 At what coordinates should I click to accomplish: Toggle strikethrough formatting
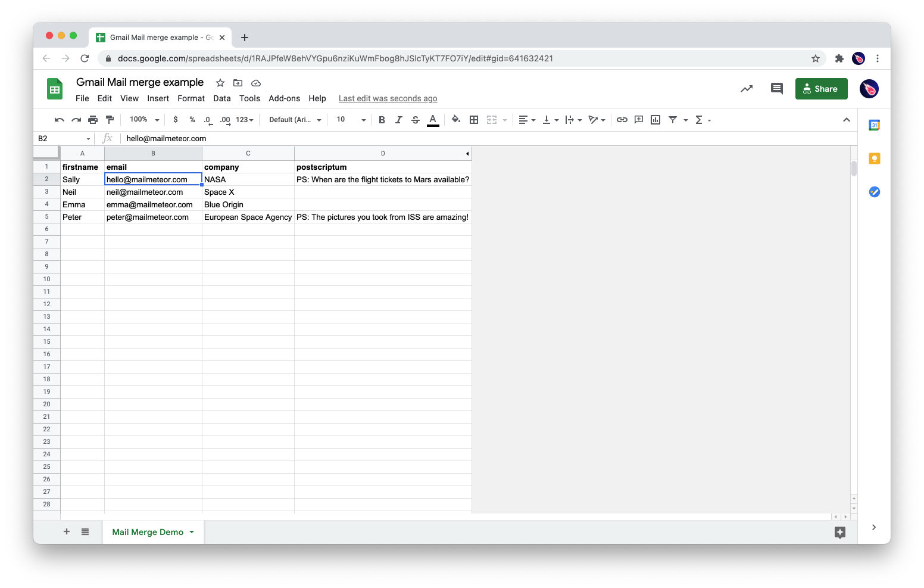pos(416,120)
